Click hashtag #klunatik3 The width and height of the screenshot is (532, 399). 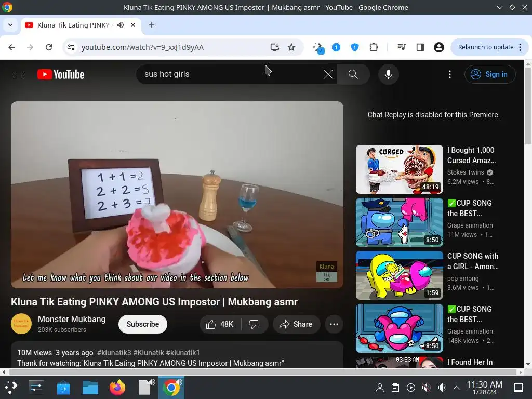click(114, 353)
